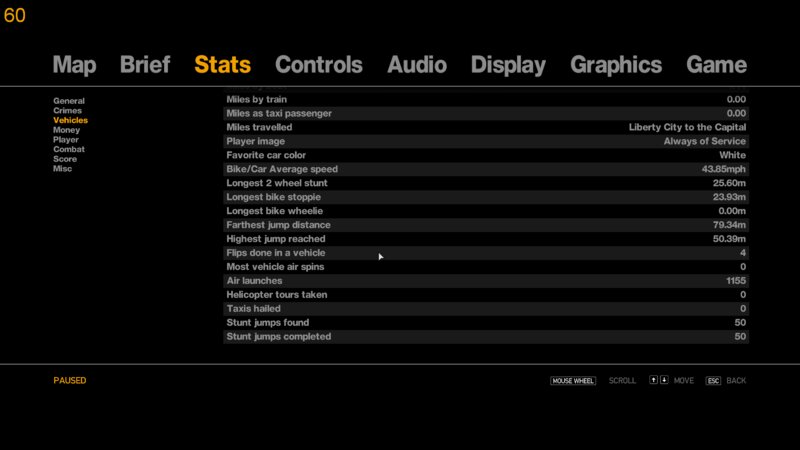Select the Farthest jump distance row
This screenshot has width=800, height=450.
(486, 225)
